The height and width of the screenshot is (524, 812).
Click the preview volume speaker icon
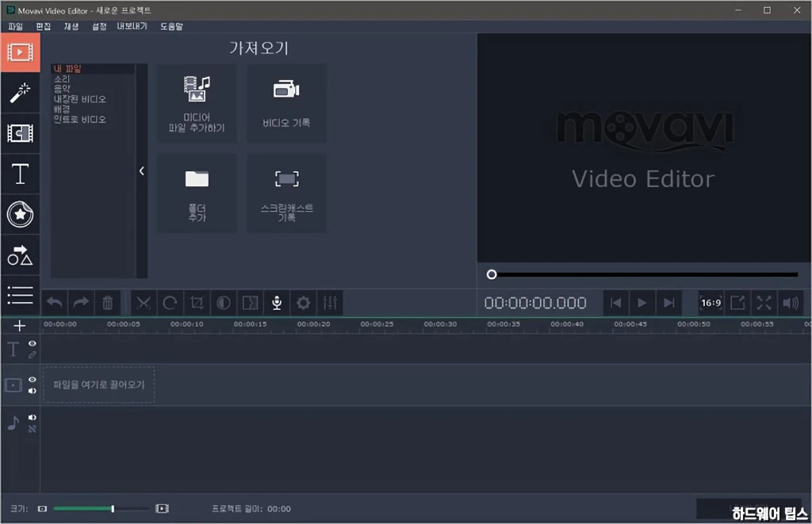(x=791, y=303)
